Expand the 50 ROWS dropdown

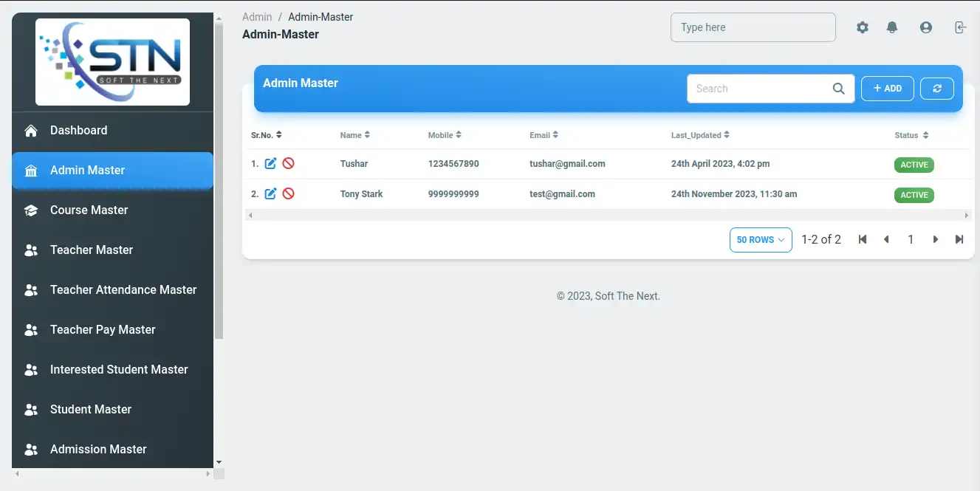[761, 240]
